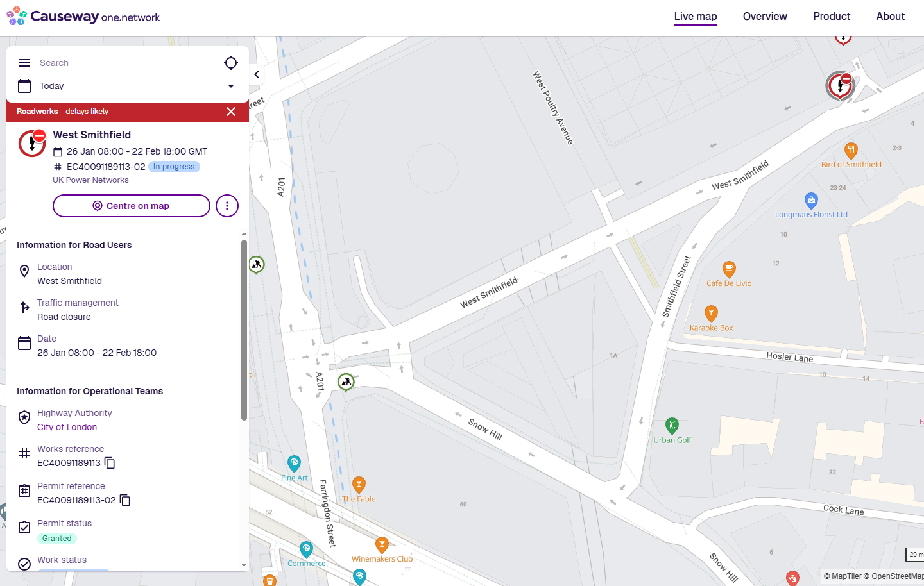Viewport: 924px width, 586px height.
Task: Select the Urban Golf map marker
Action: pos(672,425)
